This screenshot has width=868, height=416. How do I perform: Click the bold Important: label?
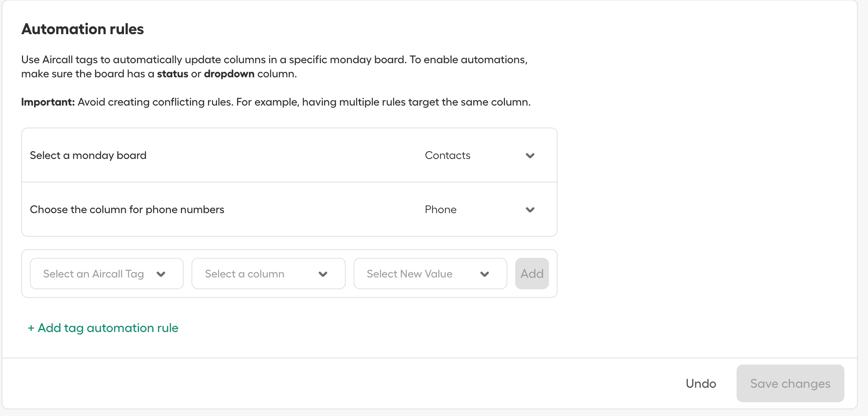tap(48, 102)
